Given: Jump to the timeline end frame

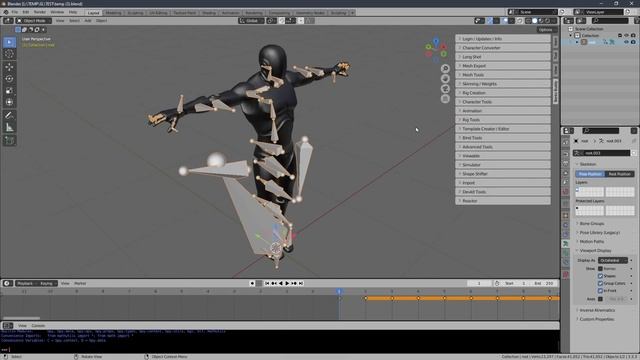Looking at the screenshot, I should coord(301,283).
